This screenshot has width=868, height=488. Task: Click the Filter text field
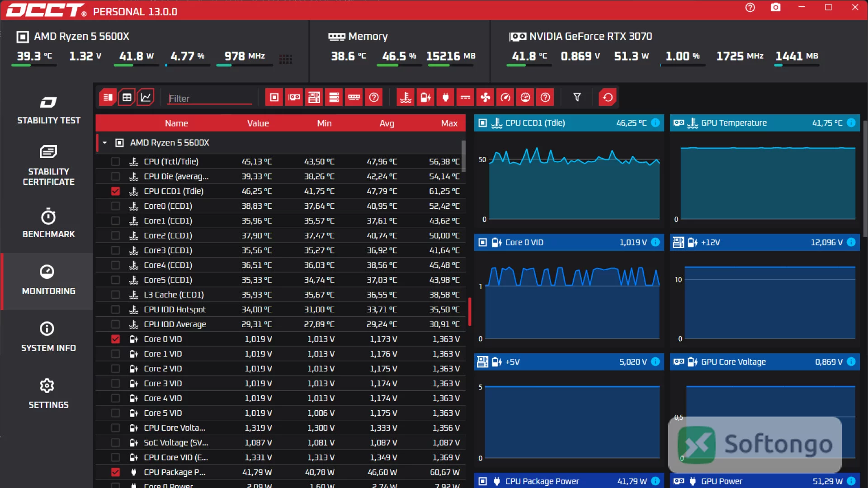click(210, 98)
